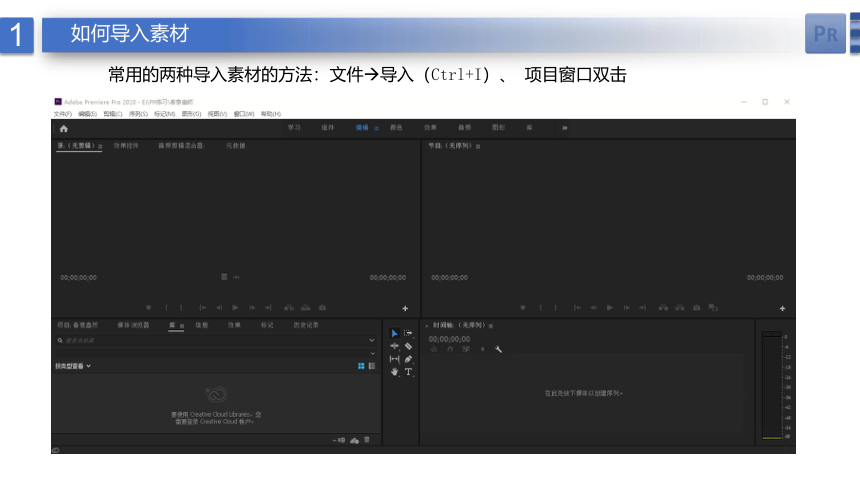The width and height of the screenshot is (860, 484).
Task: Add marker in Program monitor
Action: [x=523, y=308]
